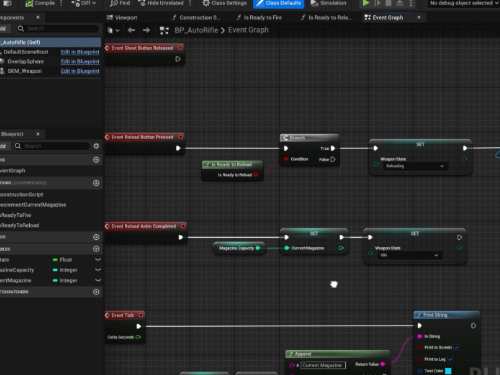The height and width of the screenshot is (375, 500).
Task: Add a new function with the plus icon
Action: click(96, 183)
